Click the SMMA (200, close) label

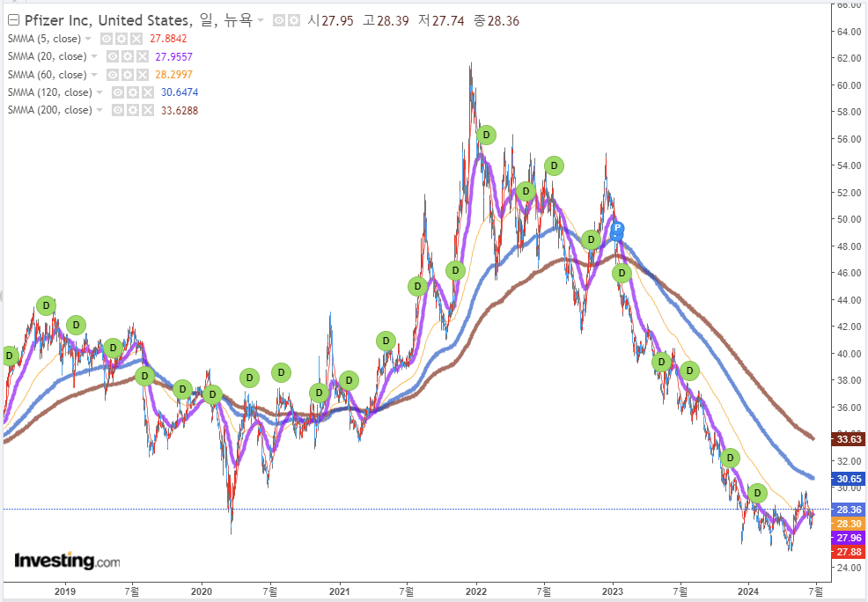[x=50, y=110]
